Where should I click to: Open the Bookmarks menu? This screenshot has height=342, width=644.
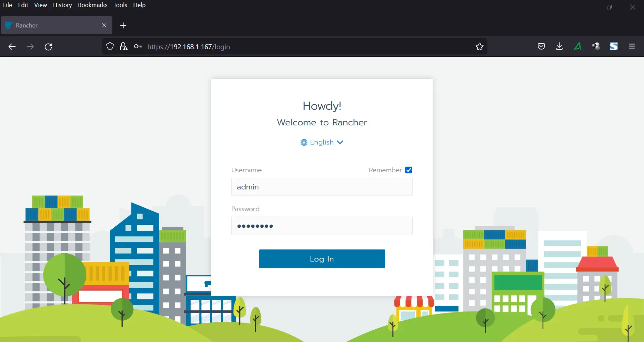coord(93,5)
